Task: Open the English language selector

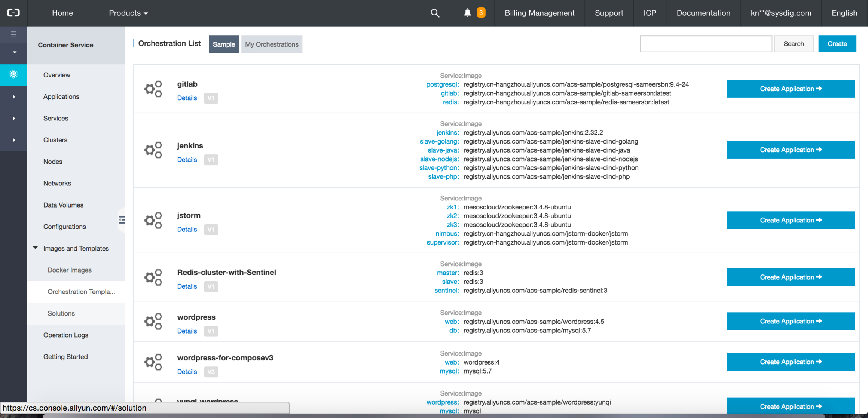Action: [844, 13]
